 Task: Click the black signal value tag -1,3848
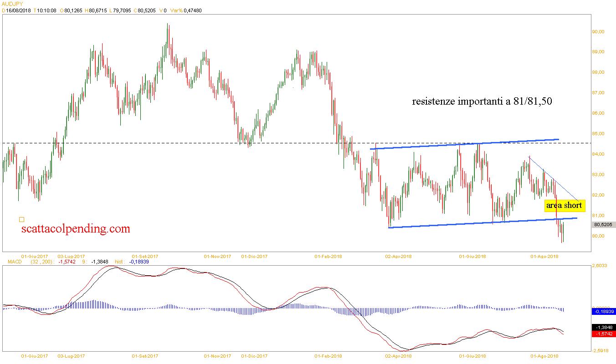[603, 327]
